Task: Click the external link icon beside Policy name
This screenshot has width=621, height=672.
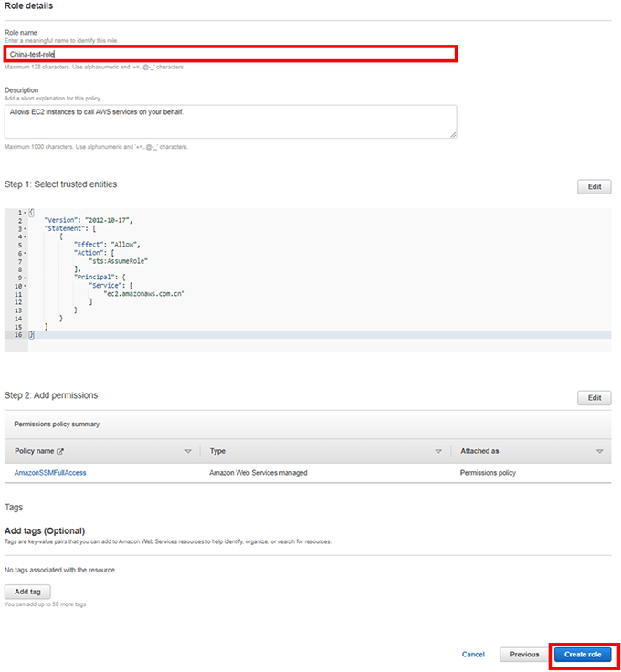Action: pos(60,451)
